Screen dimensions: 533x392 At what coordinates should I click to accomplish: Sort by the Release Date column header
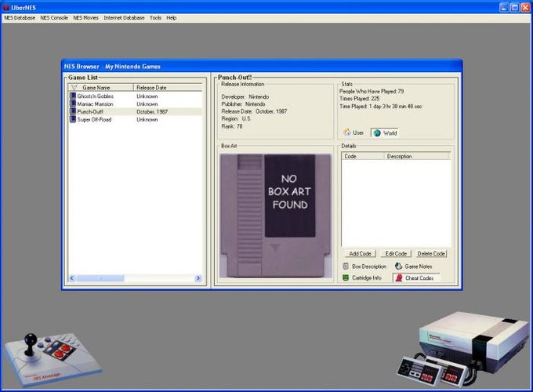click(168, 87)
